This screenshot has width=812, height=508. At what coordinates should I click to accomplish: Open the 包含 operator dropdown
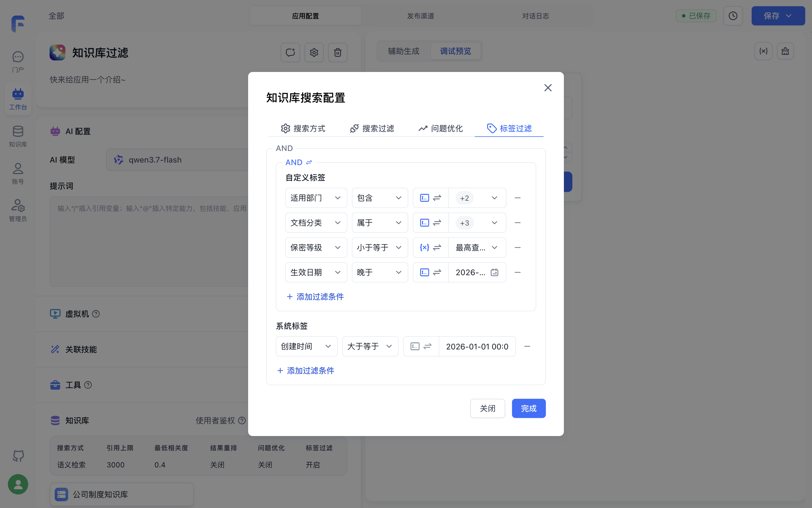(x=380, y=198)
